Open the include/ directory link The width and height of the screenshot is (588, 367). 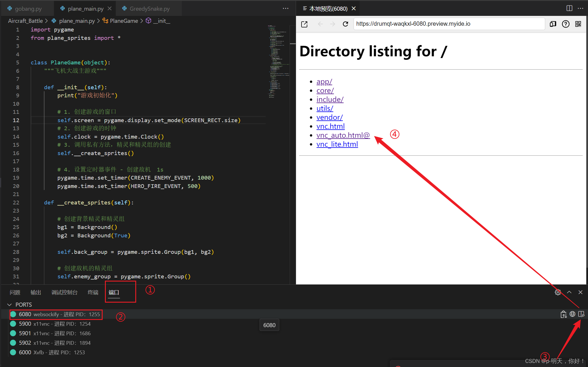(x=330, y=100)
